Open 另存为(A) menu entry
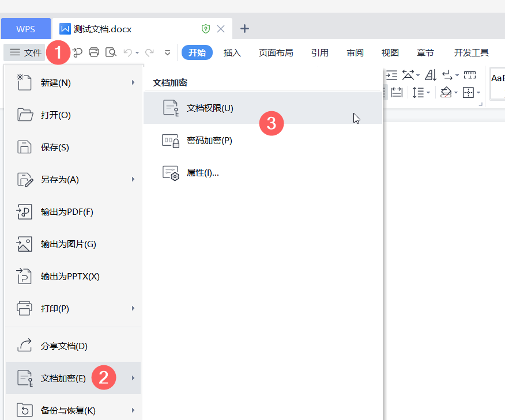 pyautogui.click(x=73, y=179)
